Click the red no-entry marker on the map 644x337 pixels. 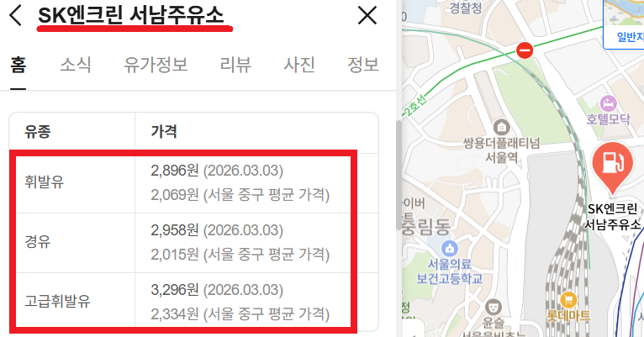point(525,50)
